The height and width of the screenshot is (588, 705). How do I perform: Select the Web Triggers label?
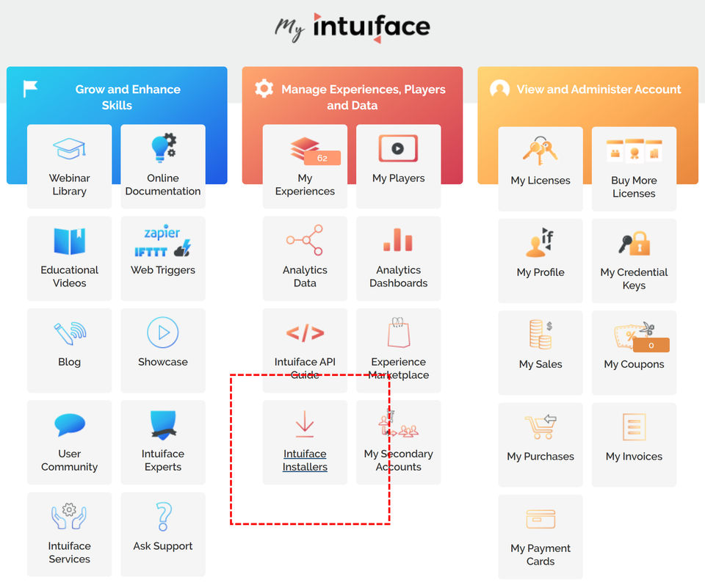click(163, 270)
